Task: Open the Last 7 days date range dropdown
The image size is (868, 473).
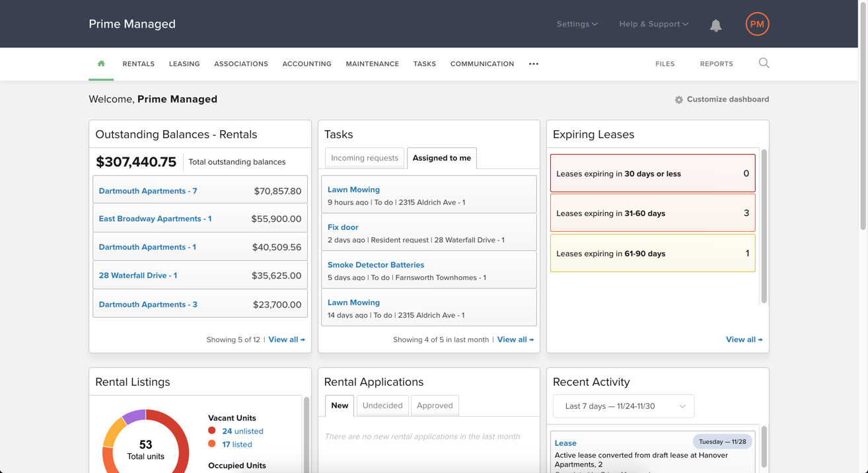Action: click(x=624, y=406)
